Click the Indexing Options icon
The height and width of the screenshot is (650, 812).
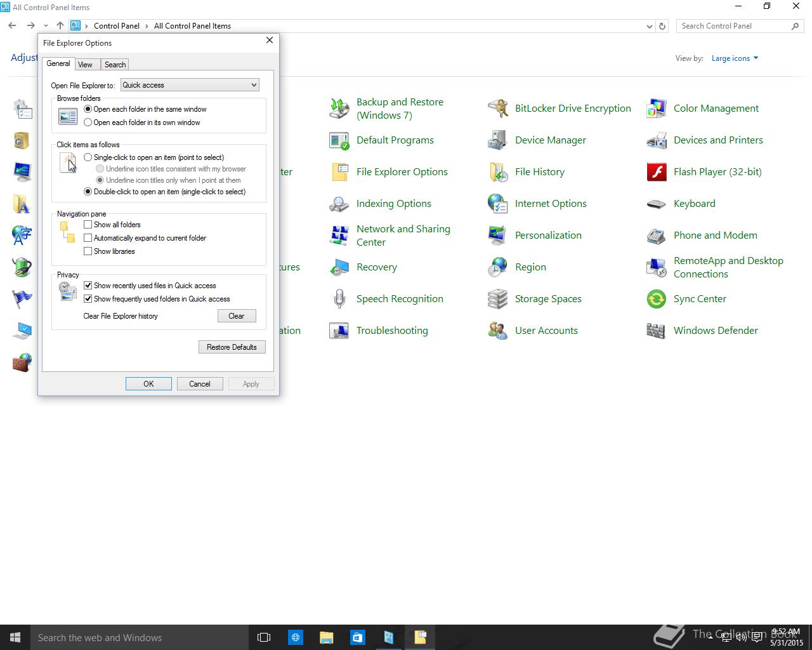339,204
